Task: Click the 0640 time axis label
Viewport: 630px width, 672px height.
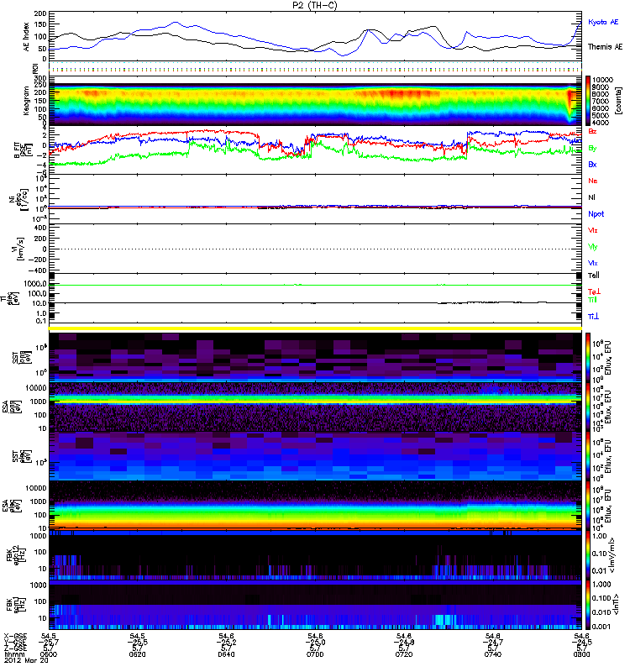Action: 226,654
